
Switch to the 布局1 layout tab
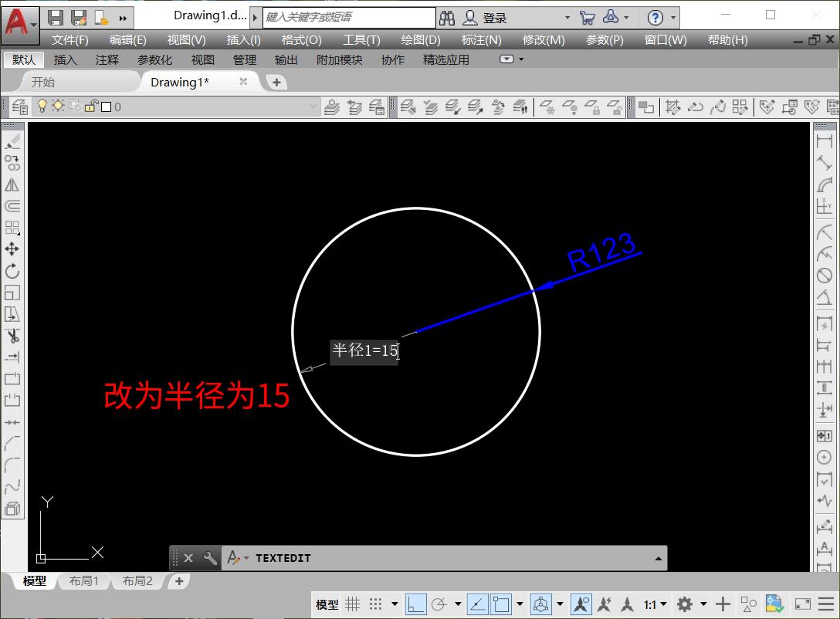(84, 581)
